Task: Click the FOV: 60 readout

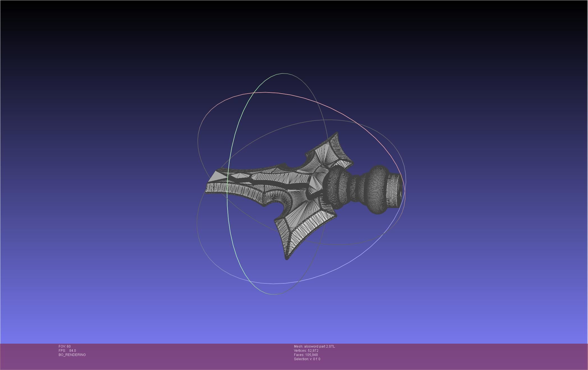Action: [65, 346]
